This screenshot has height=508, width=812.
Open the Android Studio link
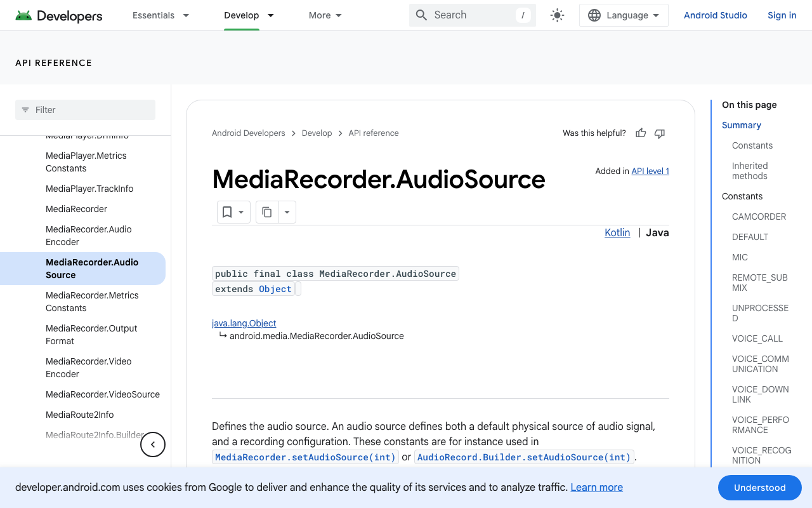click(716, 15)
